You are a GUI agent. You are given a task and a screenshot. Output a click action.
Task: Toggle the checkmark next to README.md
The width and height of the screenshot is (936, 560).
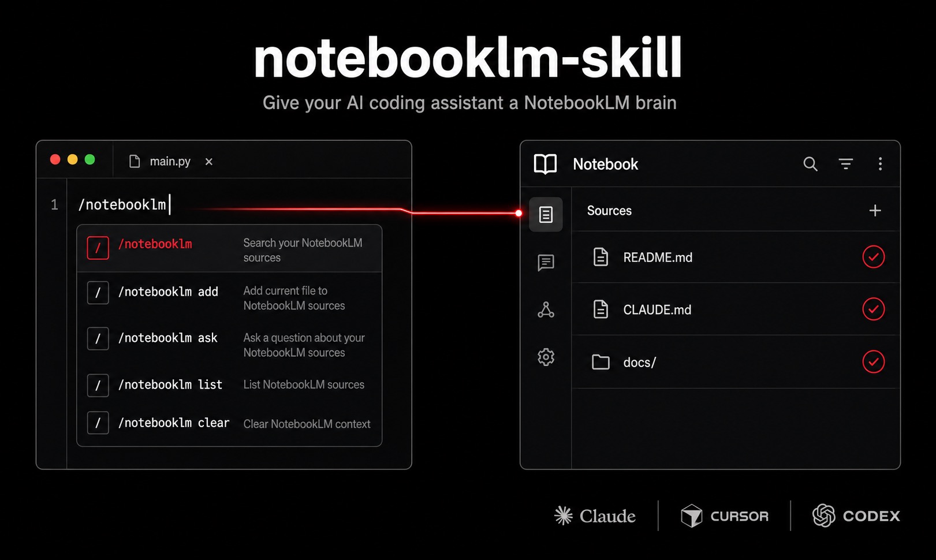(x=874, y=257)
